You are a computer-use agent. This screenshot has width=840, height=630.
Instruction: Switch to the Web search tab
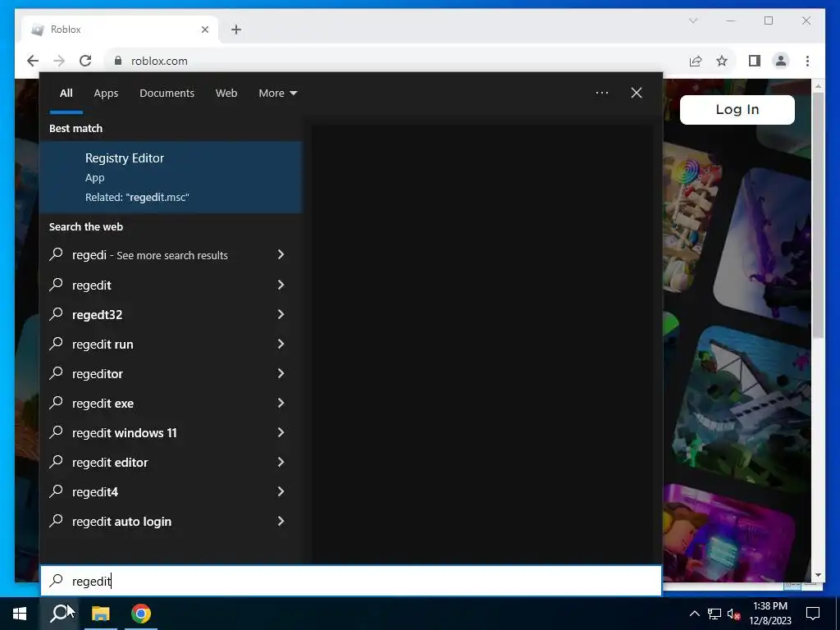226,94
